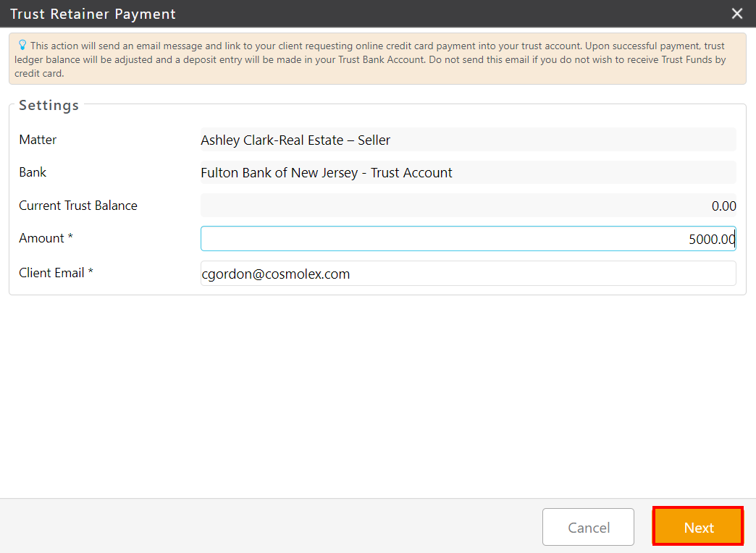Click the Bank field Fulton Bank
This screenshot has height=553, width=756.
point(469,172)
